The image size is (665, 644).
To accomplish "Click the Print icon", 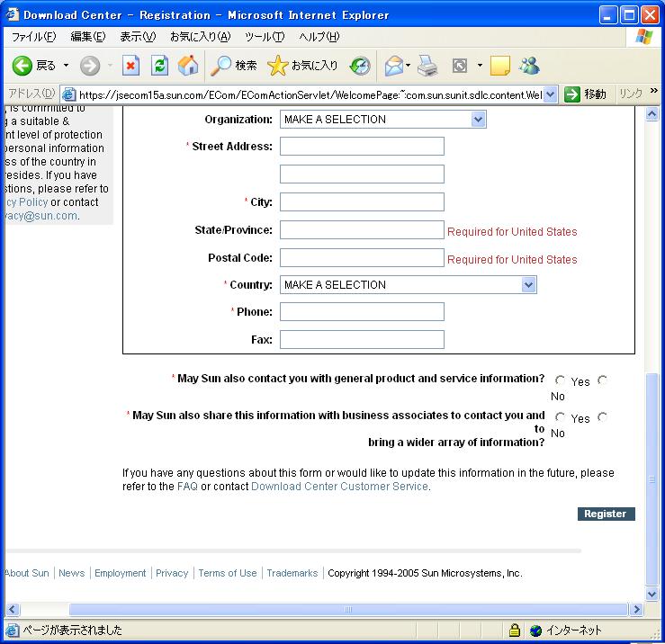I will point(427,66).
